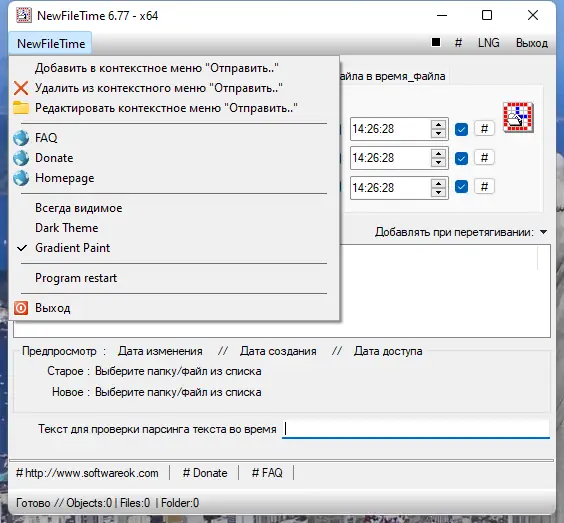Click the # button in second time row
Image resolution: width=564 pixels, height=523 pixels.
(x=484, y=158)
